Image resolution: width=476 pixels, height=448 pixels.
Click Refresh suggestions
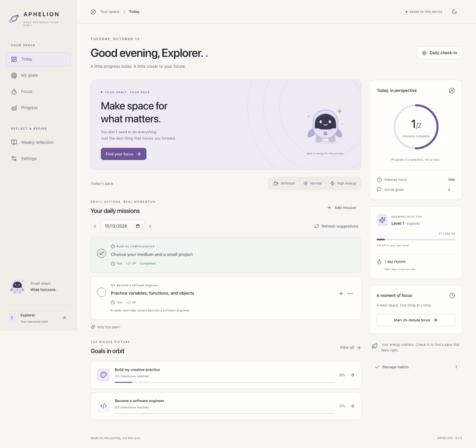[336, 226]
